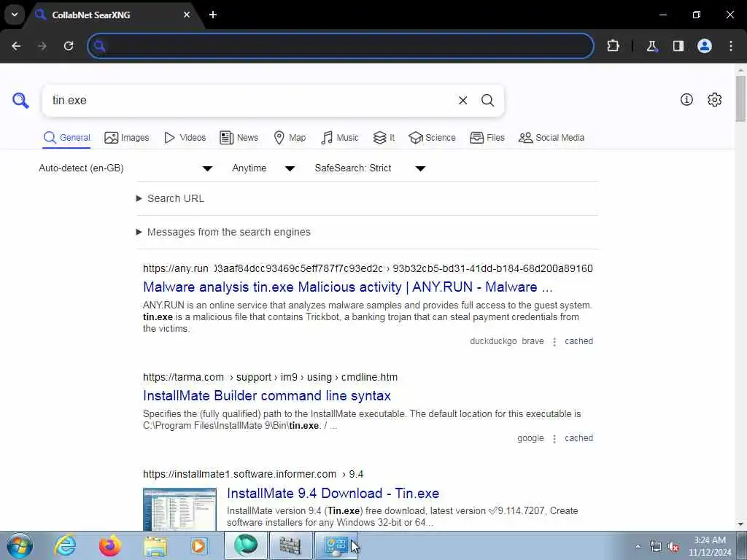Switch to the Images category tab
Viewport: 747px width, 560px height.
point(127,138)
